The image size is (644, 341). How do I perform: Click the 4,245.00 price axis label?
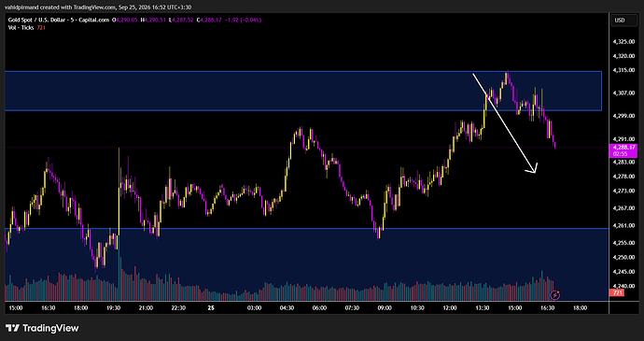623,272
